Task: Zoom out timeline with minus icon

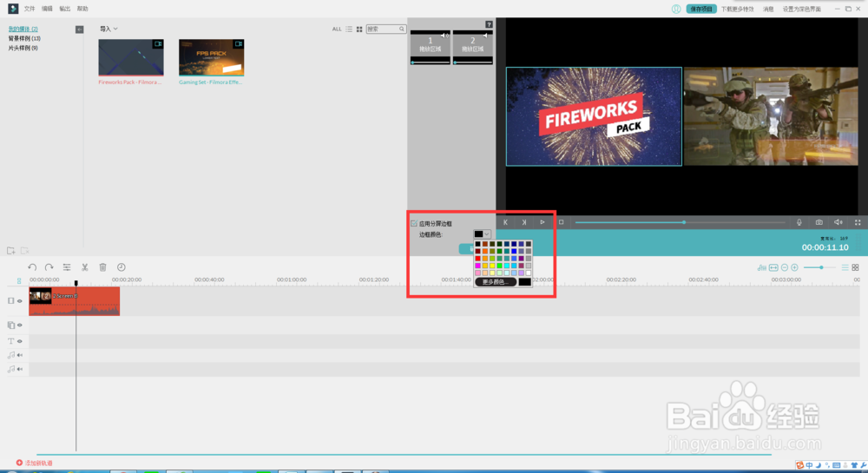Action: pos(785,268)
